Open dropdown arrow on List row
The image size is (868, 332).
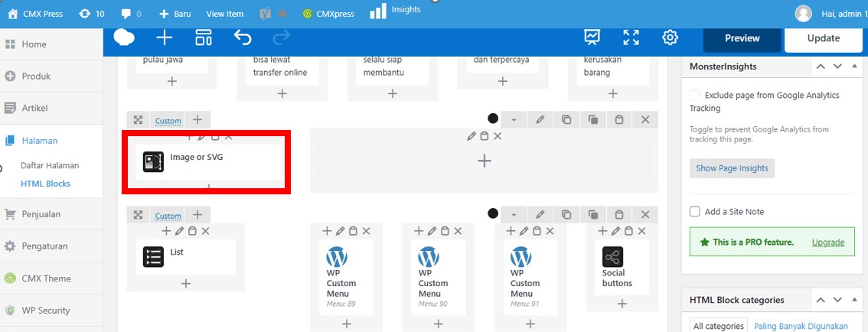513,215
